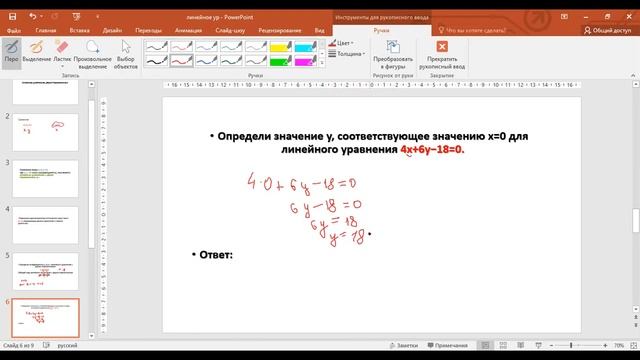Open the Общий доступ share button
Image resolution: width=640 pixels, height=360 pixels.
pyautogui.click(x=607, y=30)
